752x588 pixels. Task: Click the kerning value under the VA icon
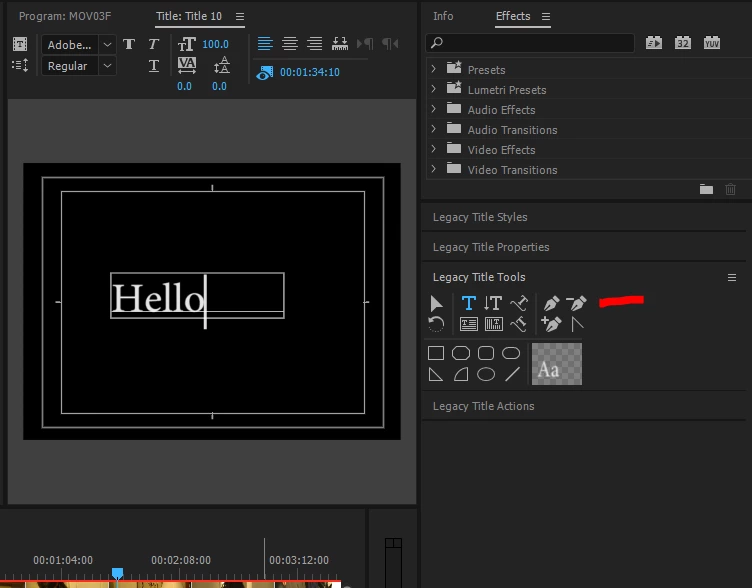(184, 86)
